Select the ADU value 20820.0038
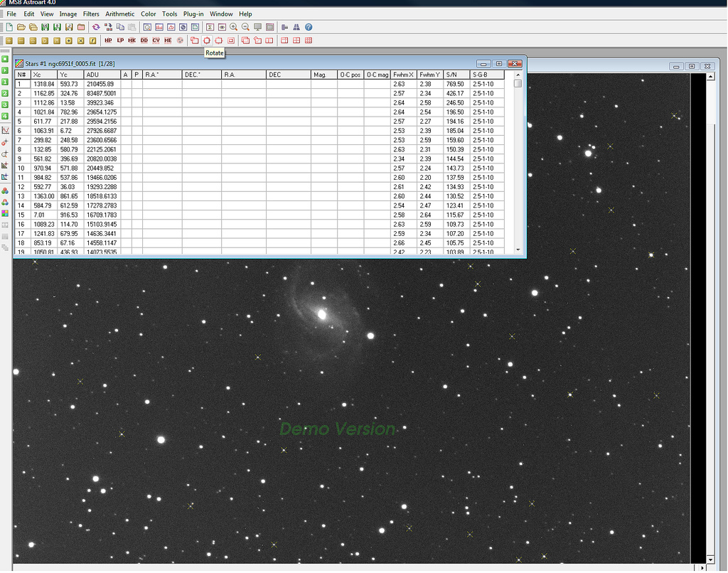The image size is (728, 573). 102,159
